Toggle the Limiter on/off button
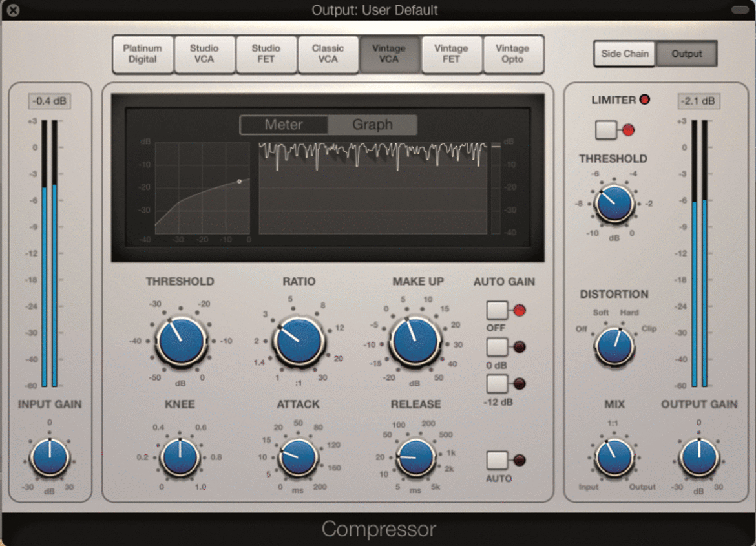The image size is (756, 546). [x=606, y=130]
